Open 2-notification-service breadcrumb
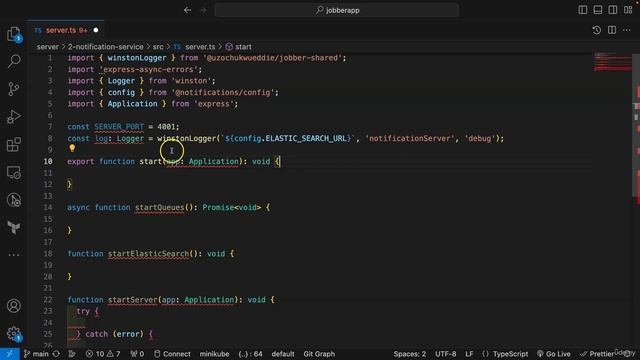 106,47
